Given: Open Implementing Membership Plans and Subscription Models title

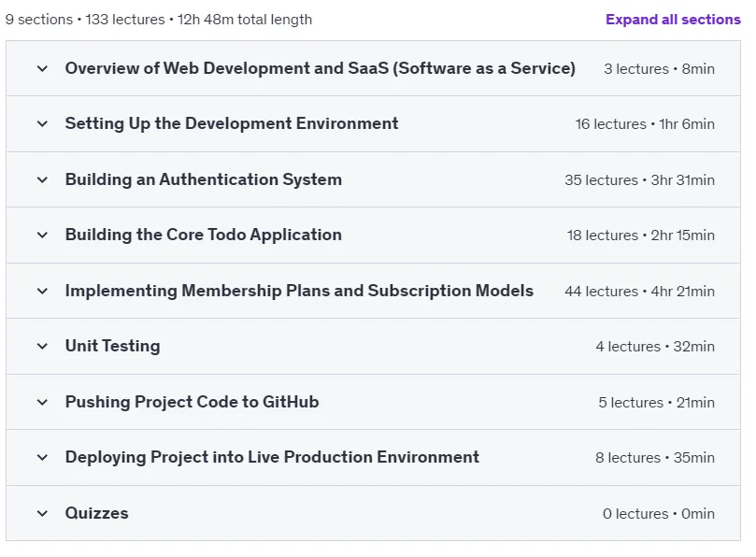Looking at the screenshot, I should pos(299,291).
